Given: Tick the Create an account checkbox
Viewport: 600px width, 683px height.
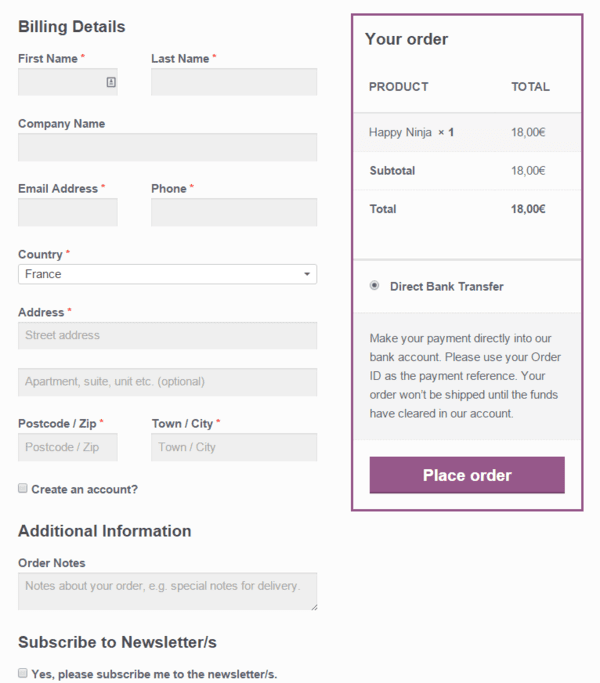Looking at the screenshot, I should click(x=23, y=489).
